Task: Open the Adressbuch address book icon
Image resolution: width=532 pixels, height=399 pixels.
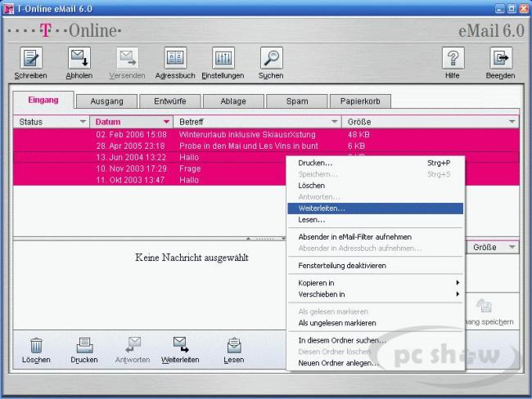Action: [x=175, y=58]
